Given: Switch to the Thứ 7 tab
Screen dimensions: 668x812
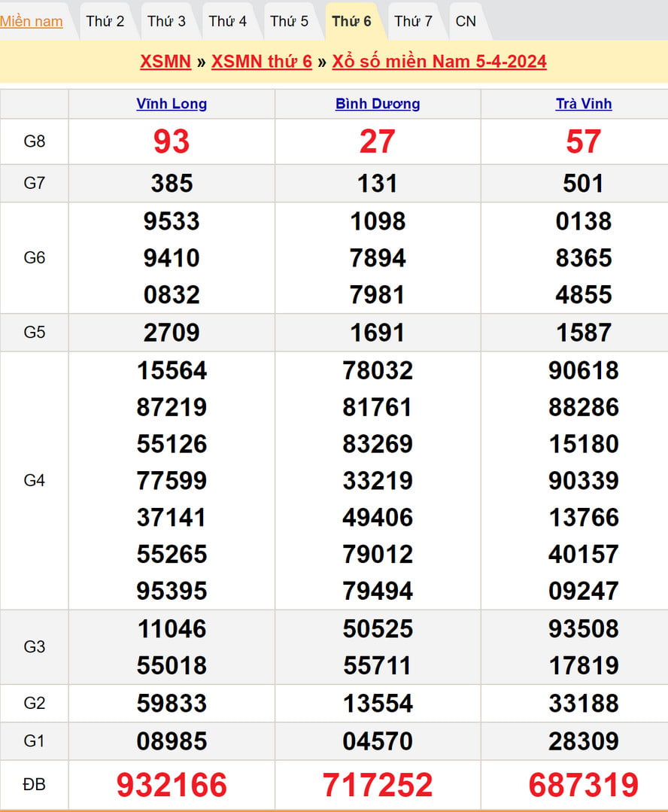Looking at the screenshot, I should 413,21.
